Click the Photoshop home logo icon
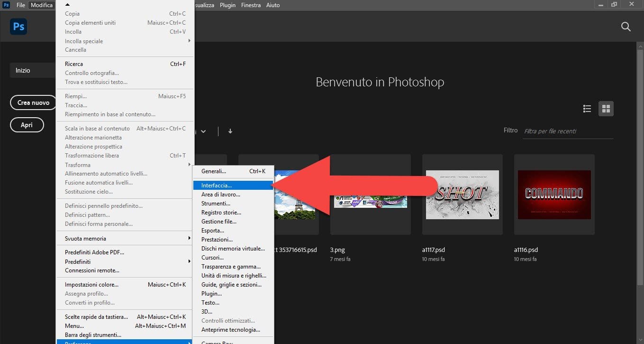The width and height of the screenshot is (644, 344). [x=18, y=27]
